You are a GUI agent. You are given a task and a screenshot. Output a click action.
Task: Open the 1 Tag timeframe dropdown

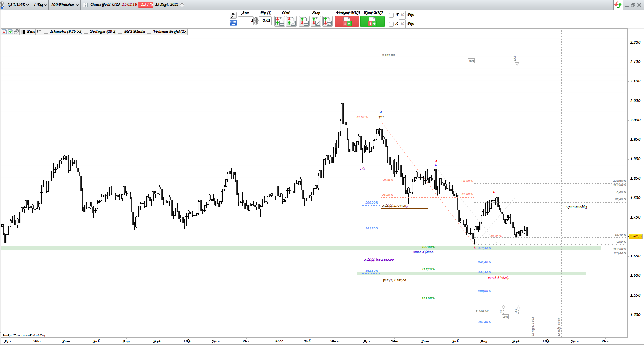pos(40,5)
